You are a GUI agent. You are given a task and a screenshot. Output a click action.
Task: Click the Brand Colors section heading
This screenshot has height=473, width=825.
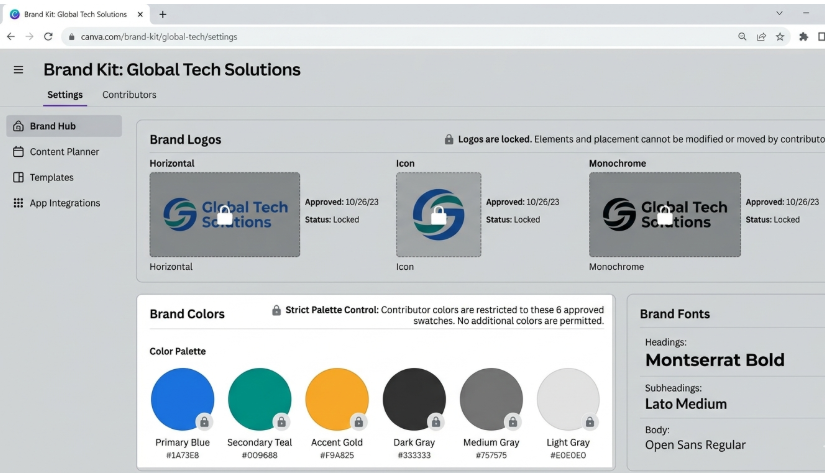187,314
